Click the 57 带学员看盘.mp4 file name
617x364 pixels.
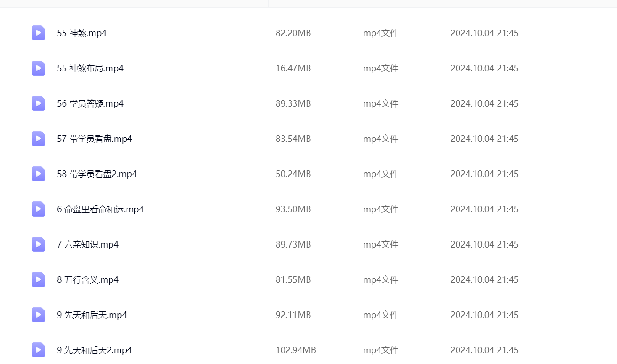95,139
